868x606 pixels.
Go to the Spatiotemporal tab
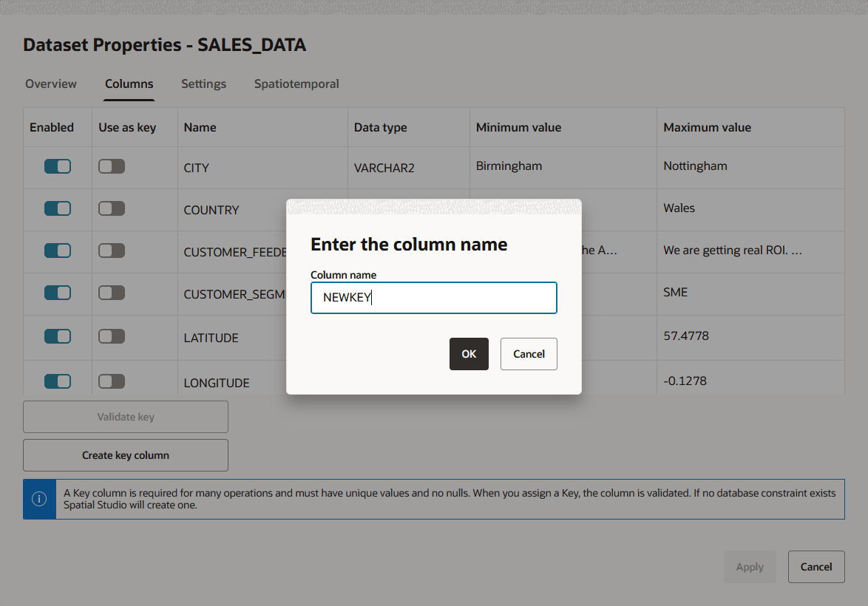point(296,84)
